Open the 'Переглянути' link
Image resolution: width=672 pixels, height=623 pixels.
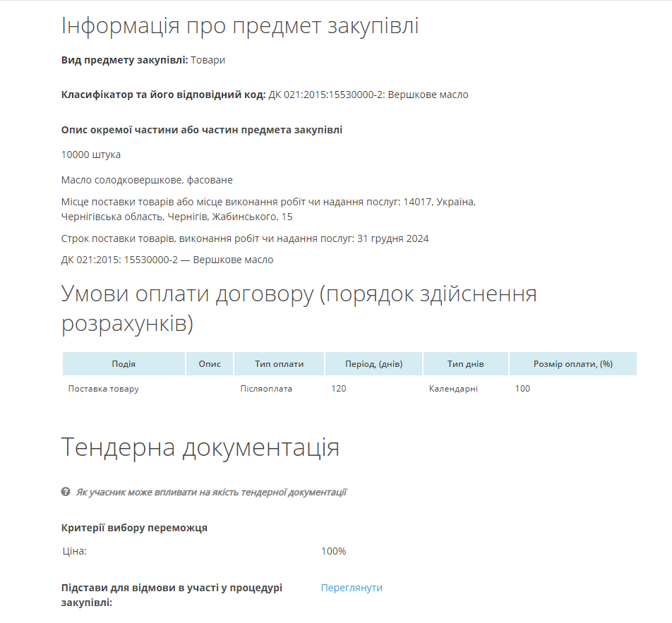tap(352, 588)
